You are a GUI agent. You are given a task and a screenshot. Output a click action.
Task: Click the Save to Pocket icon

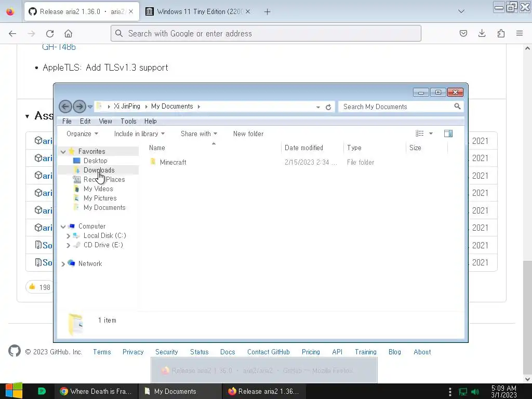463,33
